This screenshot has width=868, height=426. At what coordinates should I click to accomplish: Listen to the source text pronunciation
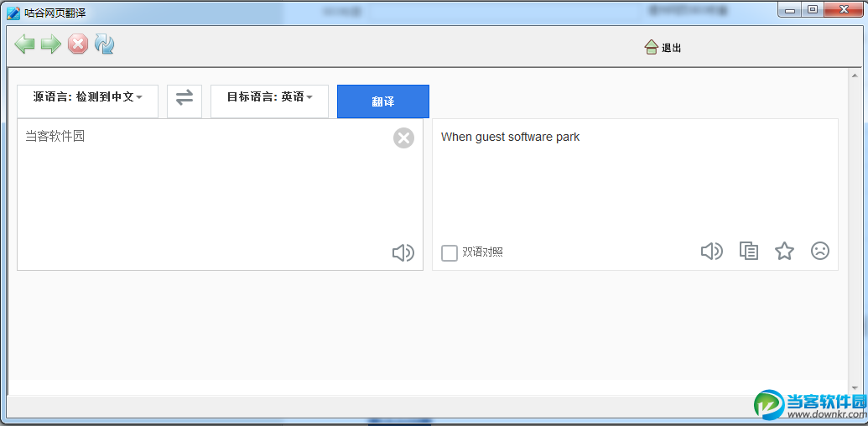point(403,253)
